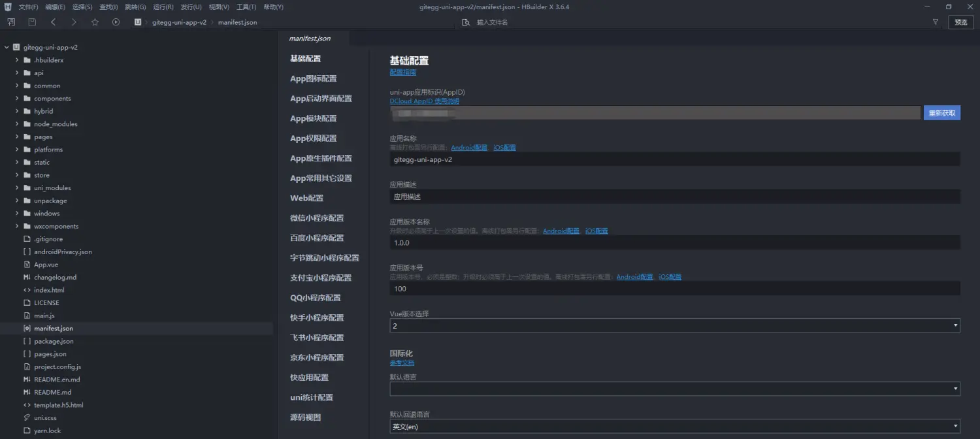Expand the pages folder
Screen dimensions: 980x439
[16, 137]
